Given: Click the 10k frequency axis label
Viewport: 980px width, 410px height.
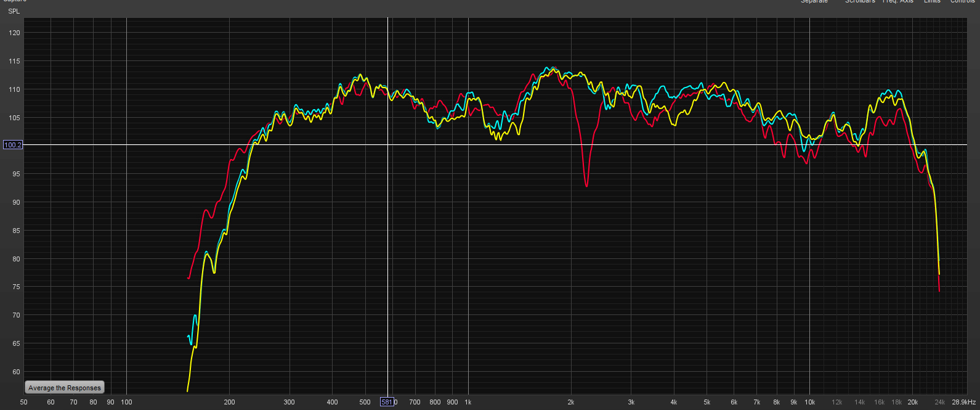Looking at the screenshot, I should (810, 402).
